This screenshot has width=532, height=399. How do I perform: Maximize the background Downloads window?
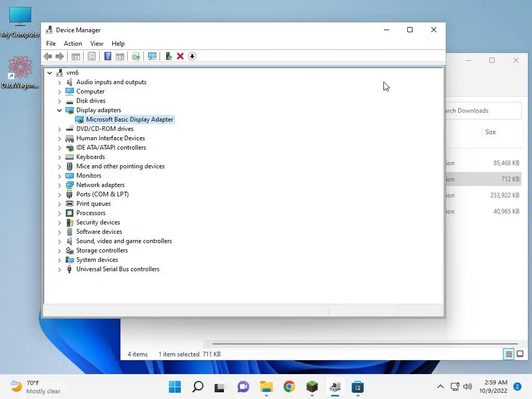[492, 60]
